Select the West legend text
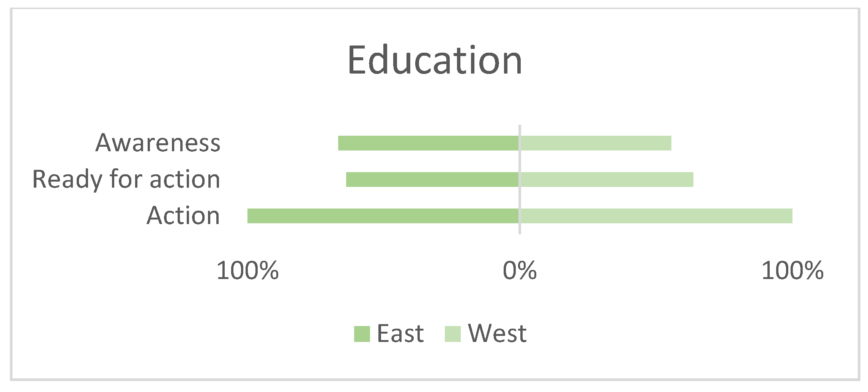The height and width of the screenshot is (392, 868). [x=497, y=334]
